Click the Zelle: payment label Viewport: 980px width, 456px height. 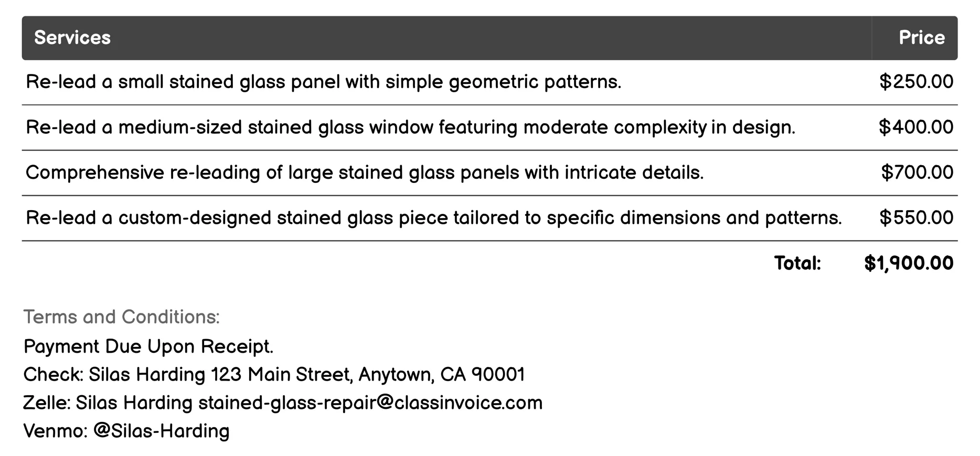click(47, 403)
